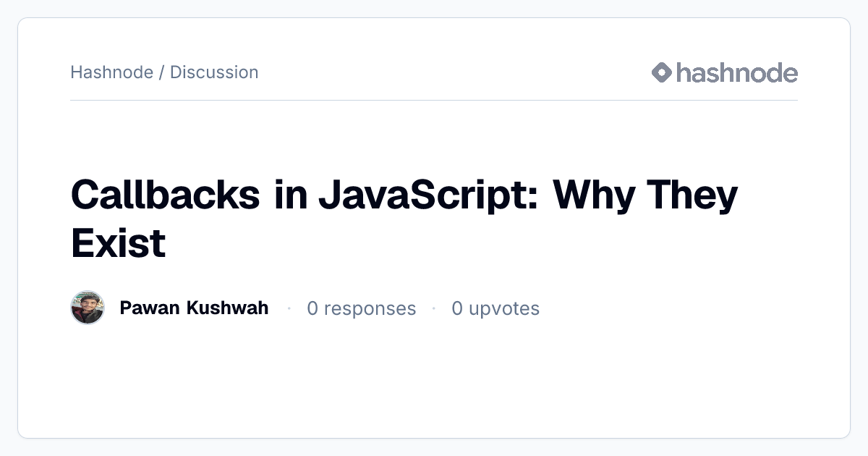Select "Hashnode" in the breadcrumb
The width and height of the screenshot is (868, 456).
[x=112, y=72]
